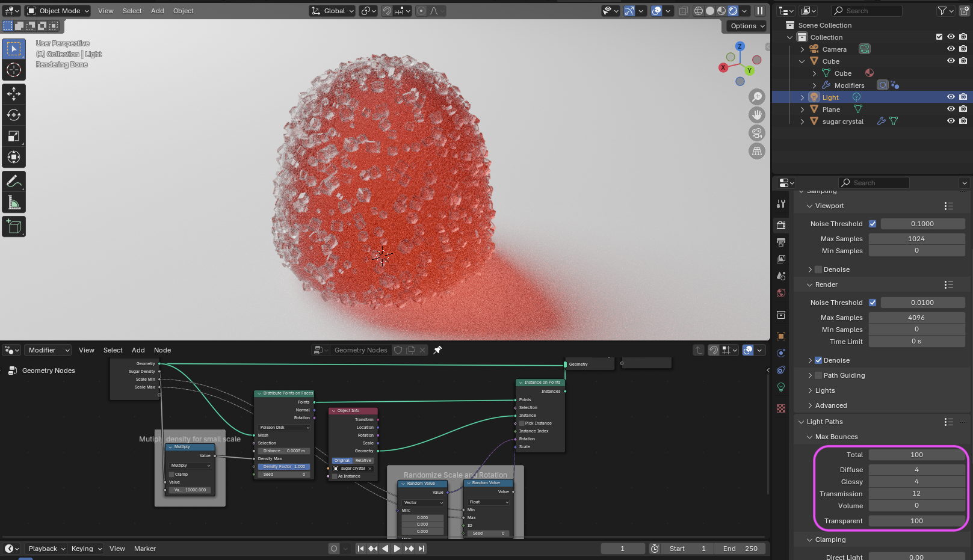Open the 3D viewport View menu

click(106, 11)
